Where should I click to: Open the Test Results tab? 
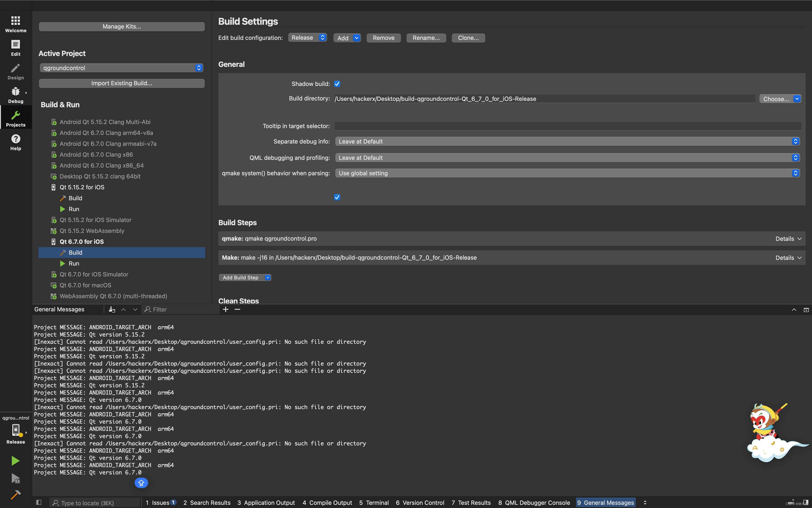pos(471,502)
